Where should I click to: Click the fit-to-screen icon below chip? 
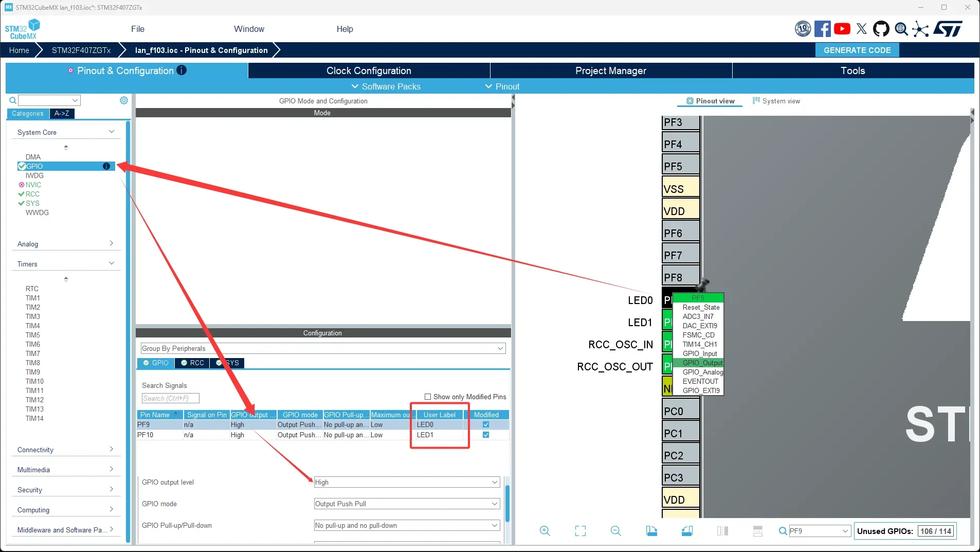[x=580, y=531]
